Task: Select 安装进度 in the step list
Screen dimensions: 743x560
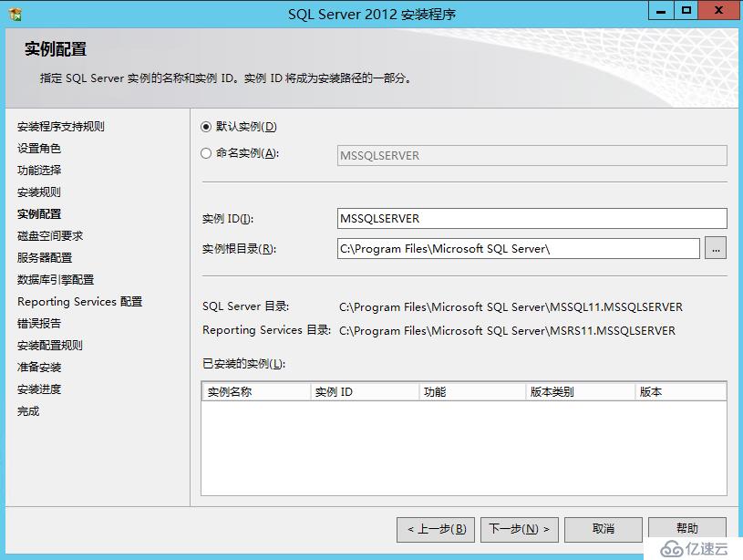Action: (39, 389)
